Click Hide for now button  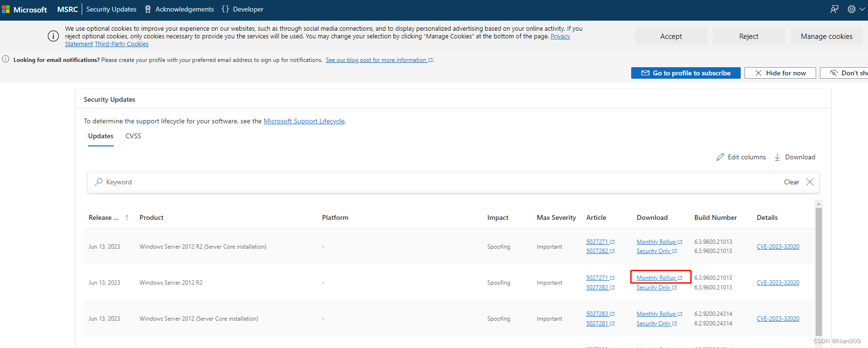(780, 73)
